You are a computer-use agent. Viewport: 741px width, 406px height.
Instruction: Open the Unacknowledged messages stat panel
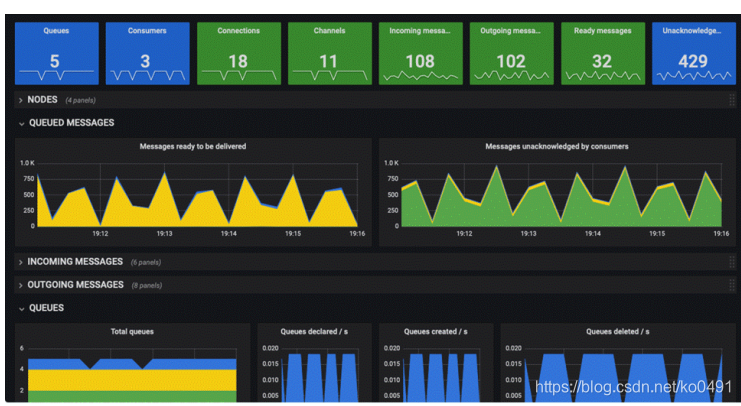coord(694,53)
